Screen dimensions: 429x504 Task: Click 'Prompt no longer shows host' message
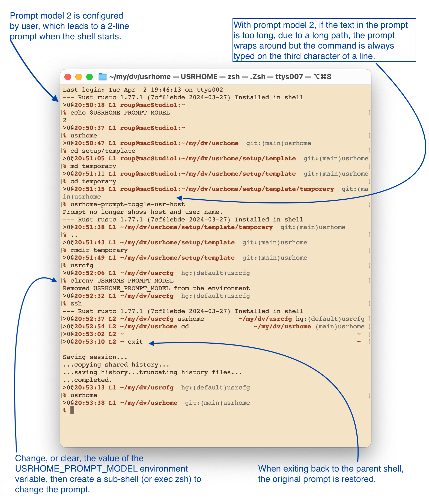click(143, 212)
